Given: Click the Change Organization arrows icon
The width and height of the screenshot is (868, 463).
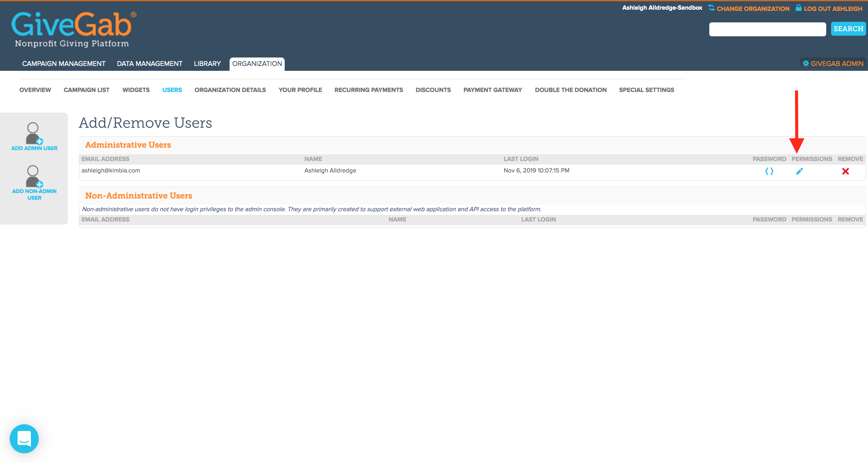Looking at the screenshot, I should tap(711, 8).
